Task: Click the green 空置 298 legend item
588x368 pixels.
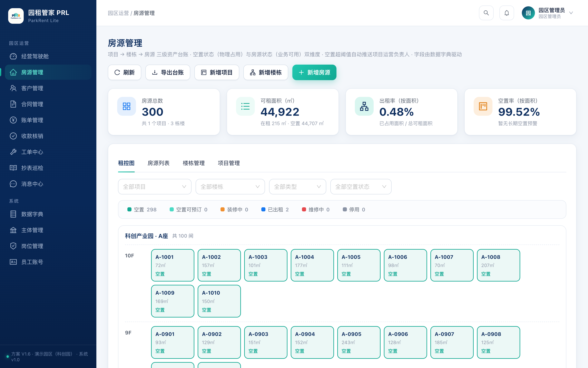Action: (x=142, y=210)
